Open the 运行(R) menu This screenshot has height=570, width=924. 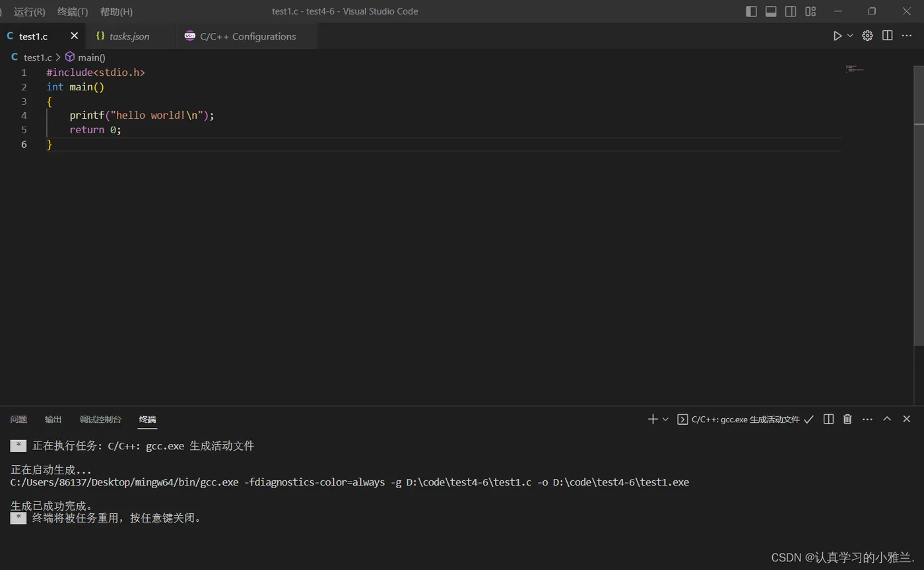[29, 11]
